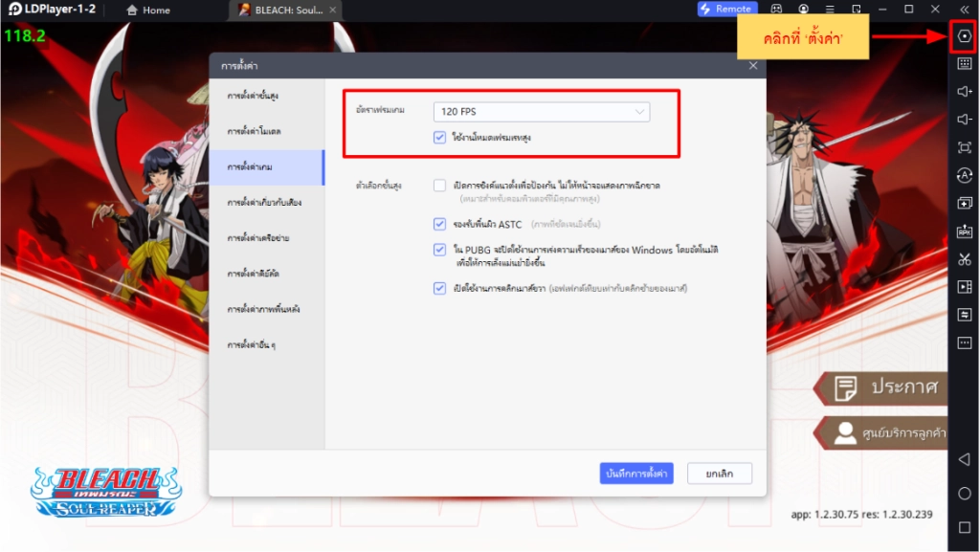
Task: Open the hamburger menu in title bar
Action: [830, 9]
